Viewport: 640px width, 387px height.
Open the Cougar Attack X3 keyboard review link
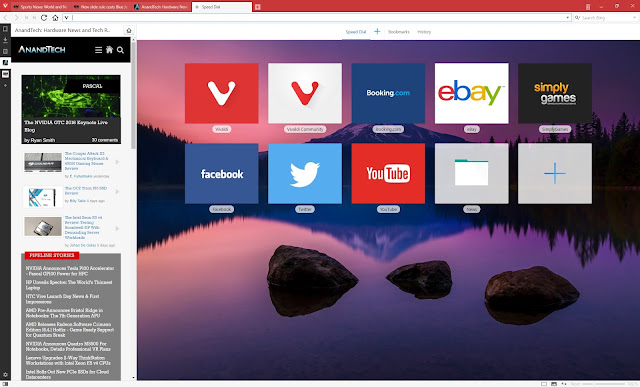pyautogui.click(x=87, y=161)
